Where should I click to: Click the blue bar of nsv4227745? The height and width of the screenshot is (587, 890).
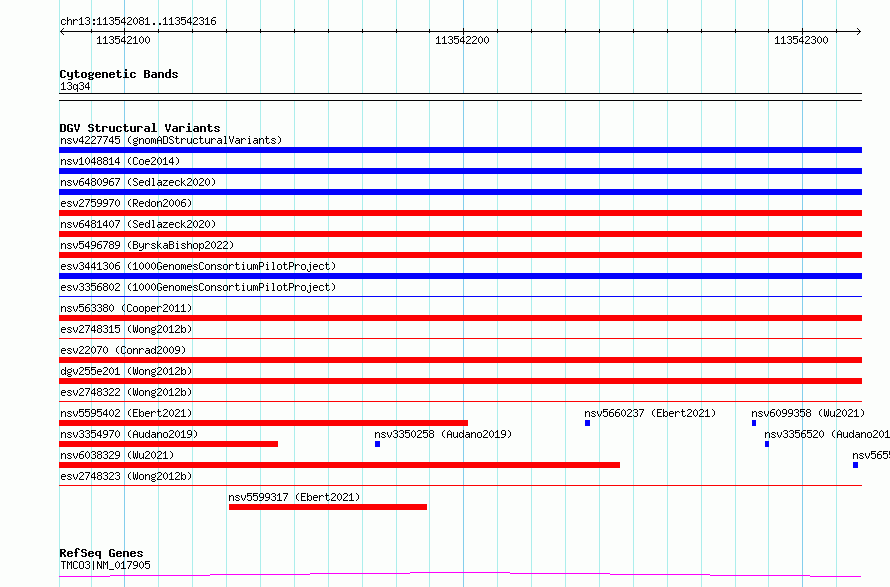pos(460,150)
